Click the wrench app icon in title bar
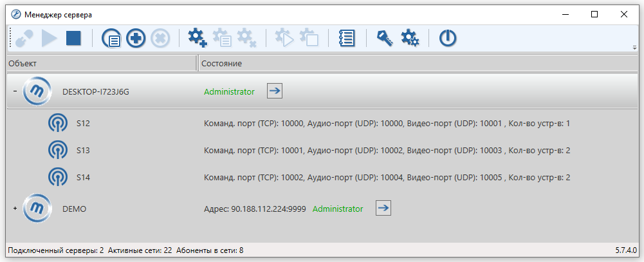The height and width of the screenshot is (262, 644). tap(15, 14)
